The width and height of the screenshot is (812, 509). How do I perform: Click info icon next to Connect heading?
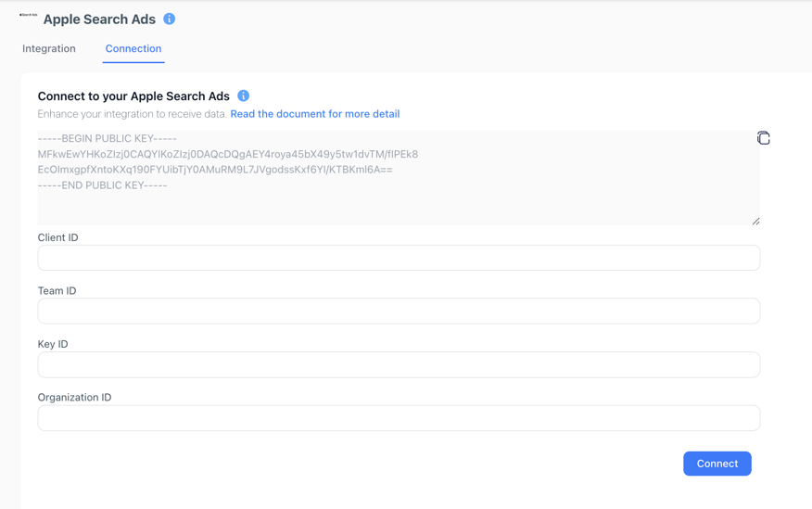tap(244, 95)
